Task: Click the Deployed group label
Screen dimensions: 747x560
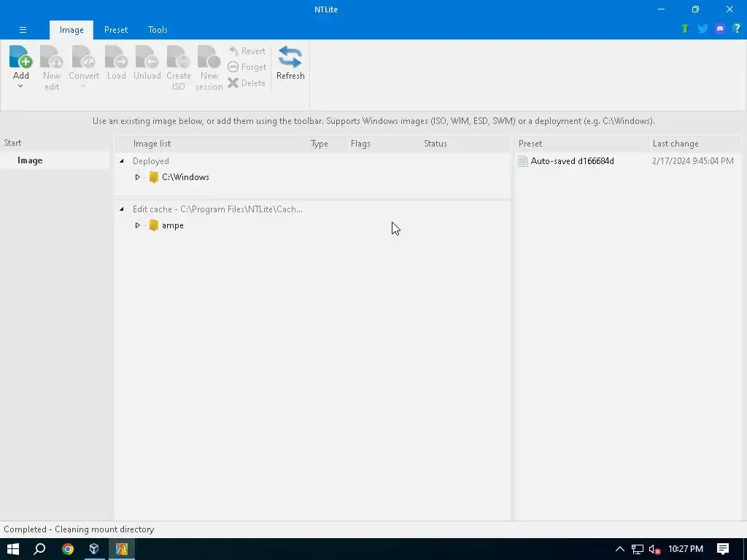Action: click(150, 161)
